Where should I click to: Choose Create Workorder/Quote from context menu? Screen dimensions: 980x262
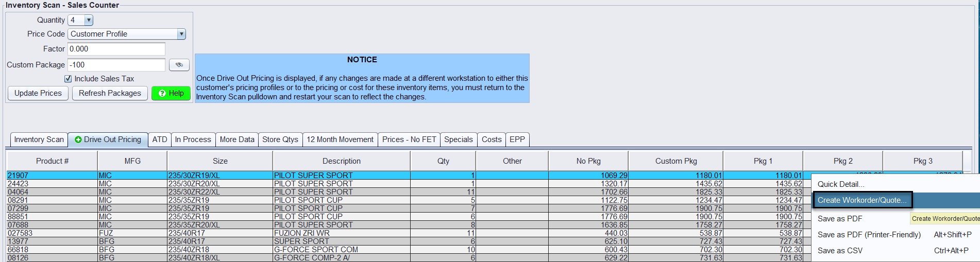(862, 200)
